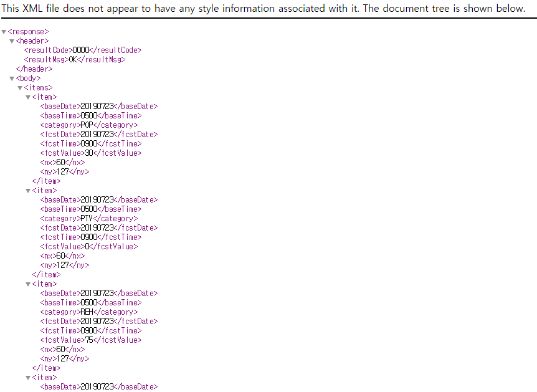Click the resultMsg OK line
This screenshot has height=392, width=537.
75,60
